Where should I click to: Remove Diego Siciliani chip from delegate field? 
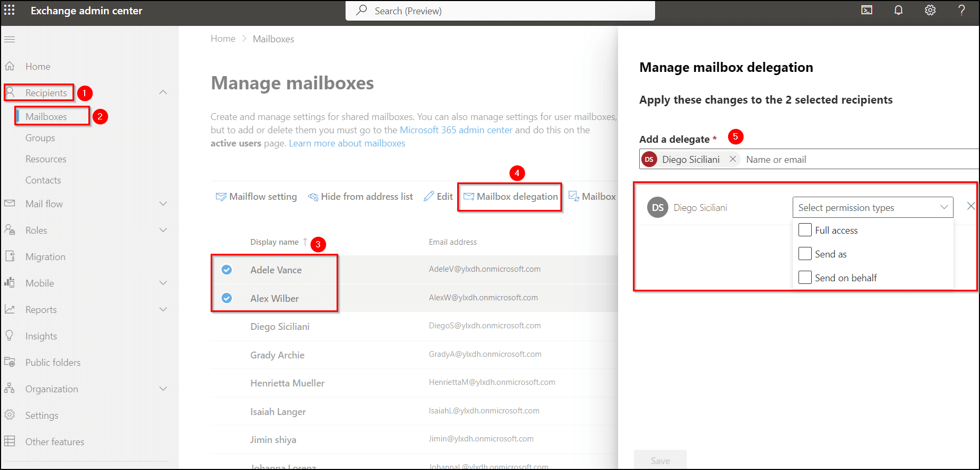733,159
